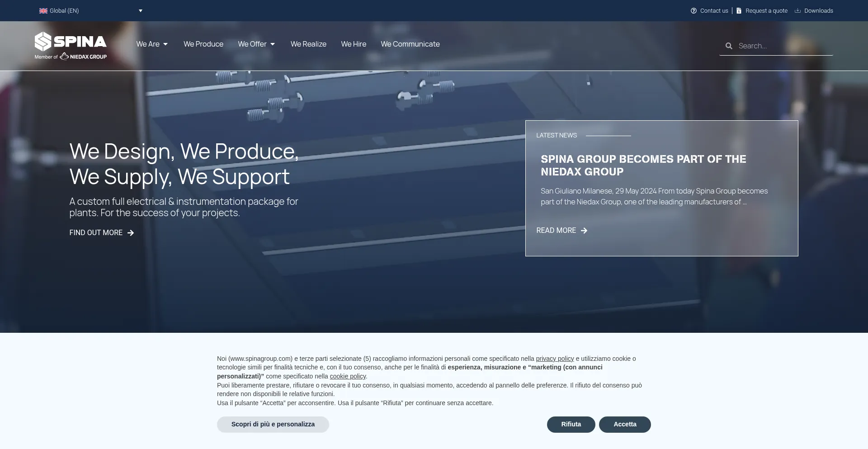Open the We Hire page
868x449 pixels.
[x=354, y=44]
